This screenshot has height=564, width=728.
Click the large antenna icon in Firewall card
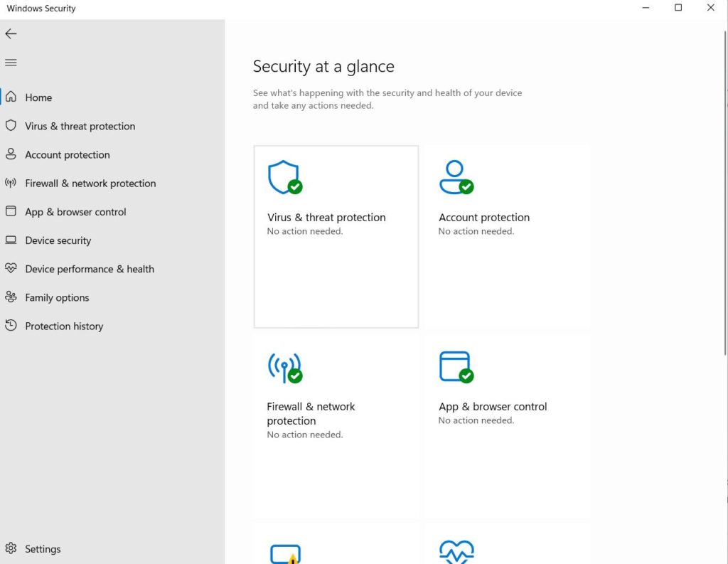click(x=285, y=368)
